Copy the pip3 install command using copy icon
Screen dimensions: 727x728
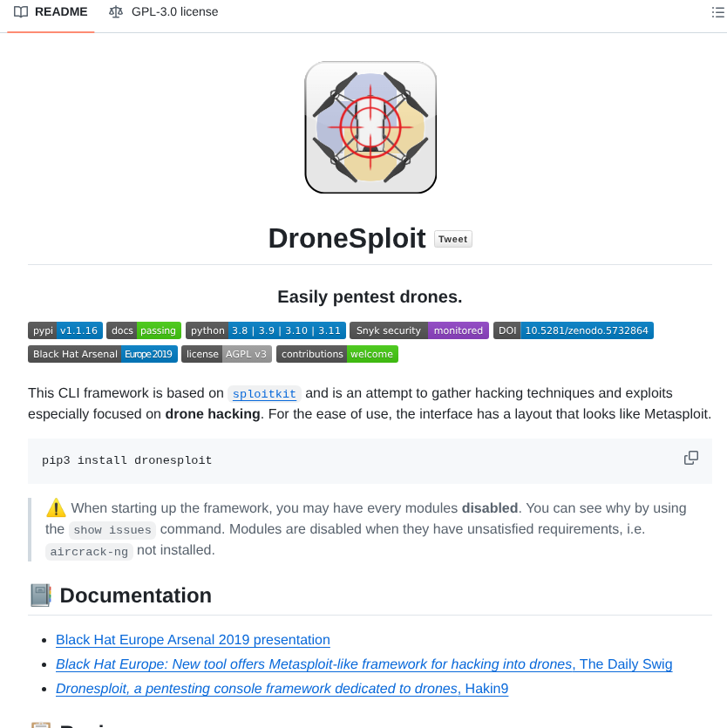[690, 457]
